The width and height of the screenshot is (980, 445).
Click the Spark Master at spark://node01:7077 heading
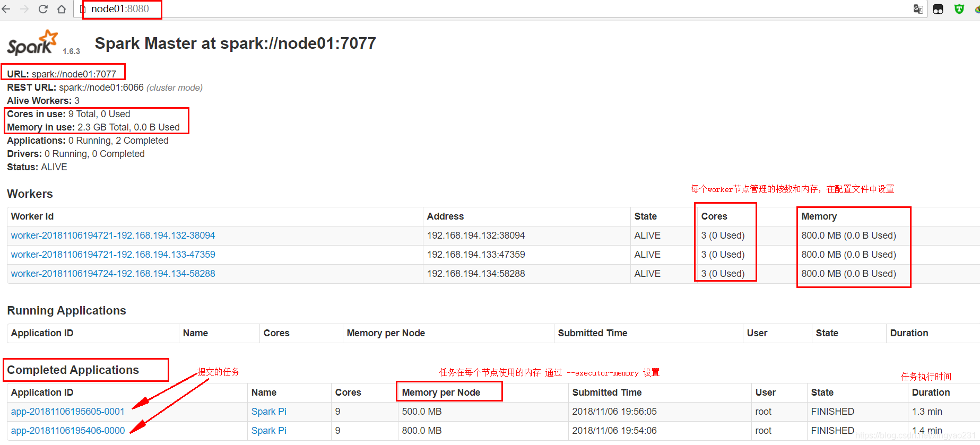pos(236,43)
